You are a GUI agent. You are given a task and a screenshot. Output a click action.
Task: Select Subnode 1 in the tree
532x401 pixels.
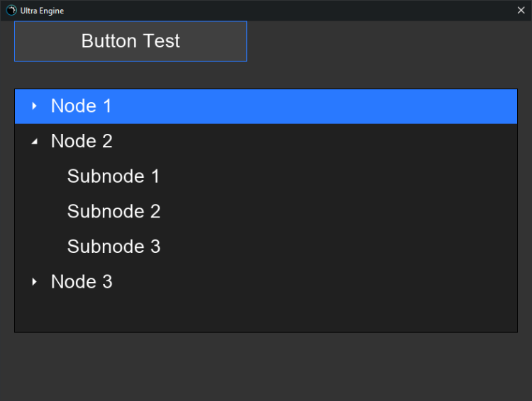(113, 176)
